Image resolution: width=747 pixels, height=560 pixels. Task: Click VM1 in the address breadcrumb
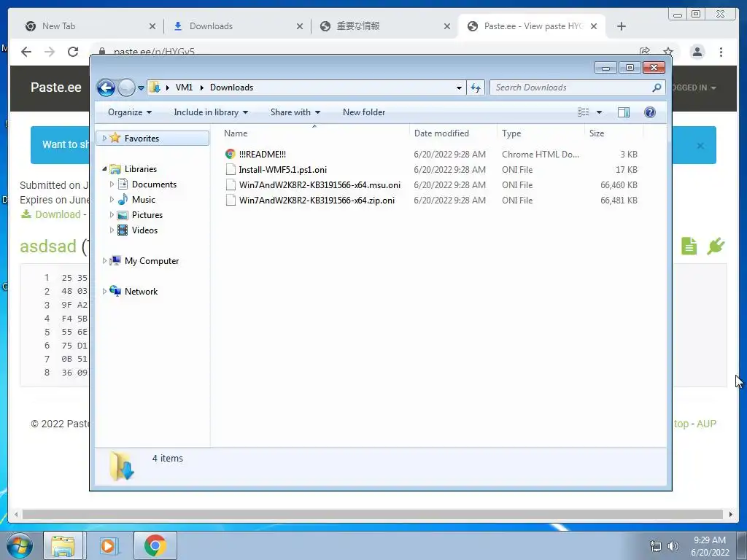184,87
